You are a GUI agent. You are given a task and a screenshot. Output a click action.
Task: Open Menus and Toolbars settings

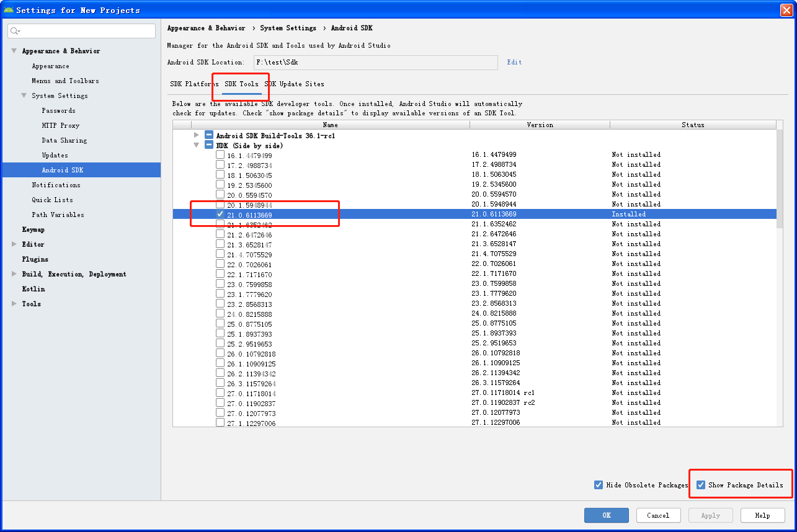65,81
